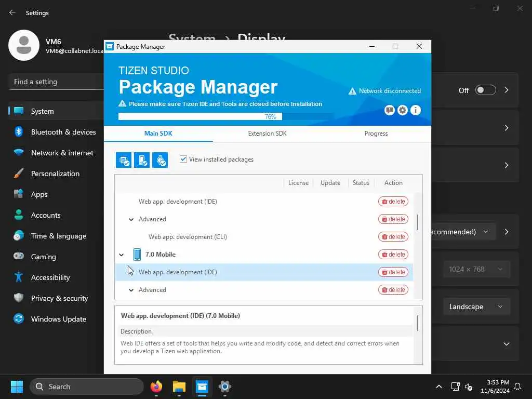Open Personalization in Settings sidebar
This screenshot has height=399, width=532.
(x=56, y=174)
